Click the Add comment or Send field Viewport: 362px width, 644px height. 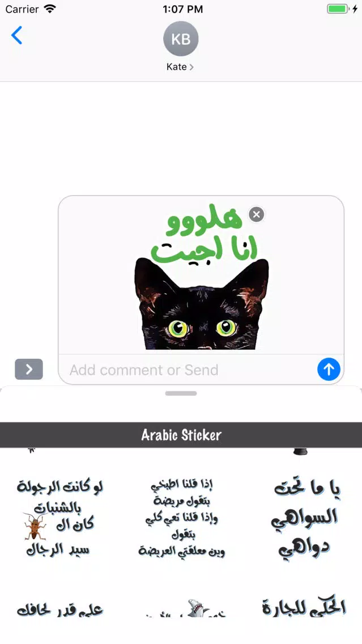(187, 370)
